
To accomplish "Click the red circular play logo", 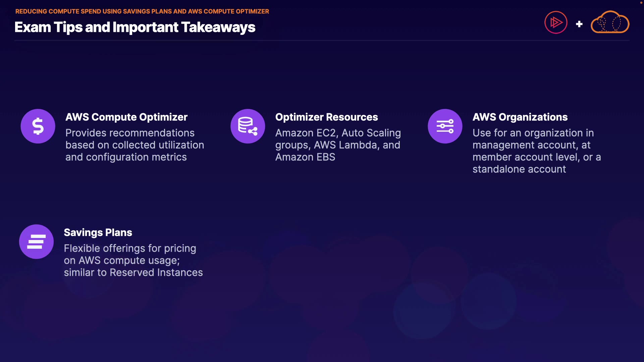I will tap(556, 22).
